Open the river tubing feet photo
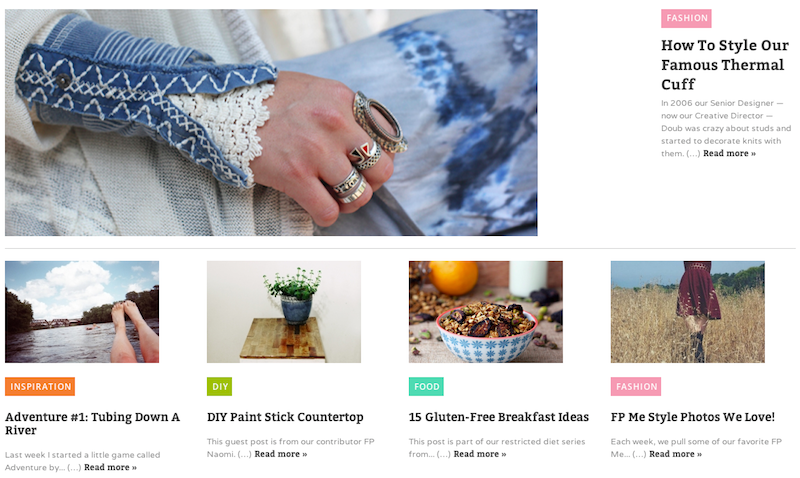 (x=82, y=312)
